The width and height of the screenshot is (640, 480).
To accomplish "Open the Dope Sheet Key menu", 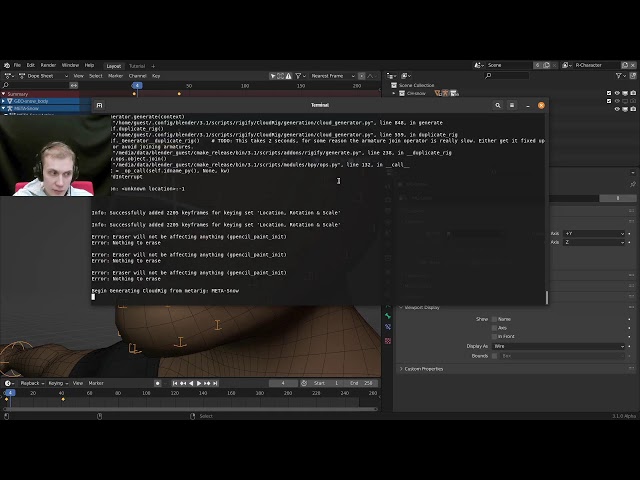I will click(156, 76).
